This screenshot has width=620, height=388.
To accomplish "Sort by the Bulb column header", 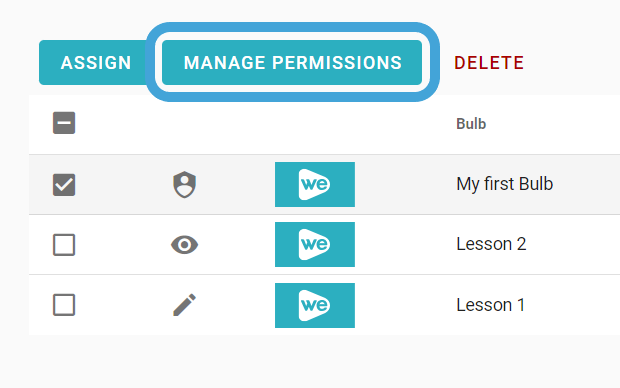I will pyautogui.click(x=471, y=124).
